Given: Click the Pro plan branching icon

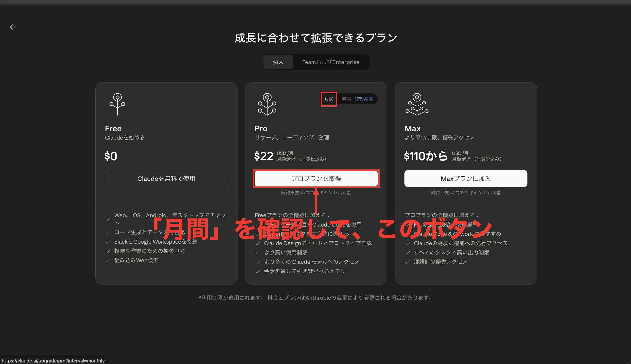Looking at the screenshot, I should point(267,104).
